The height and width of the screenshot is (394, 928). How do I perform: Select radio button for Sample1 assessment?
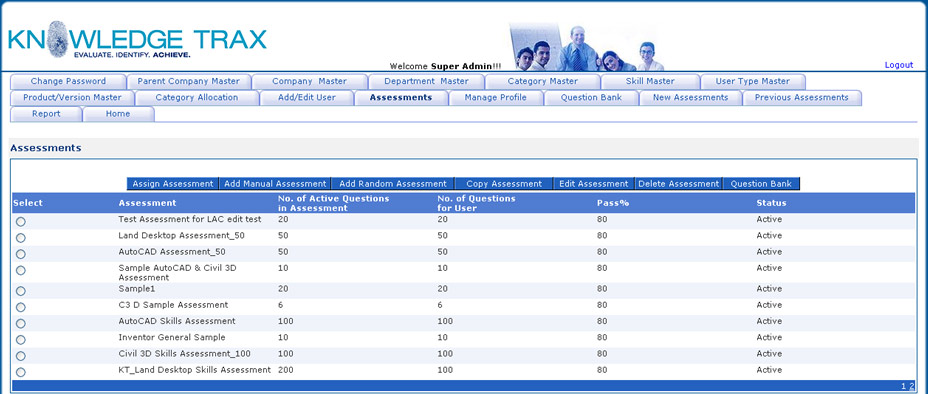[21, 291]
